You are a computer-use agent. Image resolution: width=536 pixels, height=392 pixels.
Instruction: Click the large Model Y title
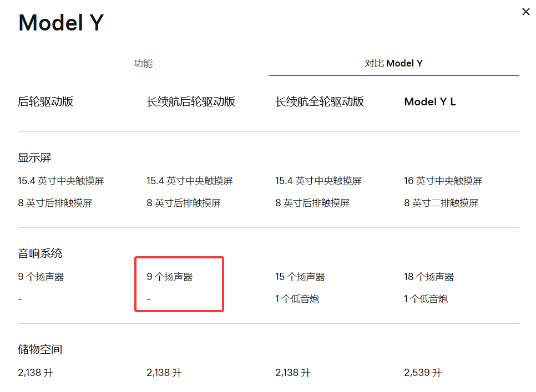[x=61, y=23]
